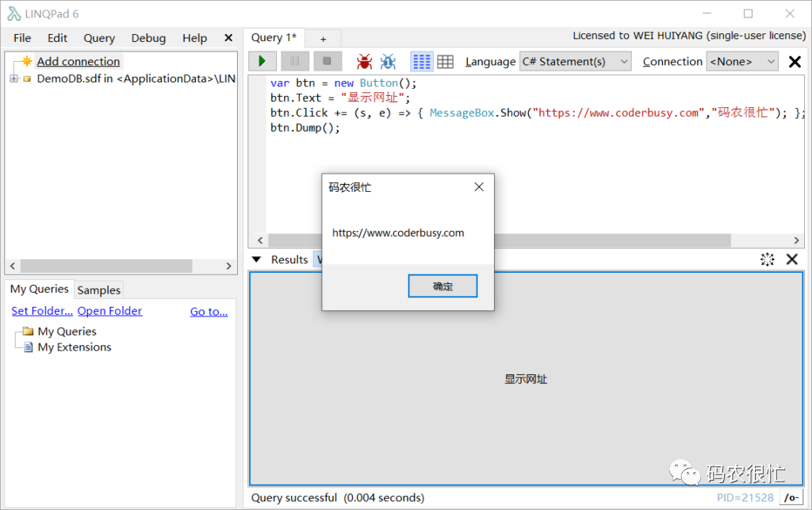Click the connection tree horizontal scrollbar thumb
The image size is (812, 510).
106,266
